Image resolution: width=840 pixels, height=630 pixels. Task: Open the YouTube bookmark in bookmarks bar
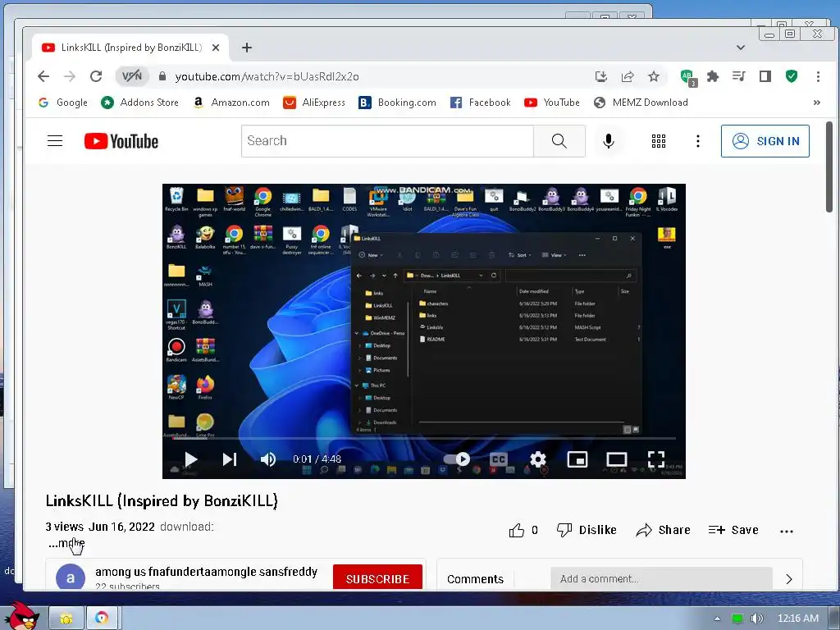tap(552, 103)
